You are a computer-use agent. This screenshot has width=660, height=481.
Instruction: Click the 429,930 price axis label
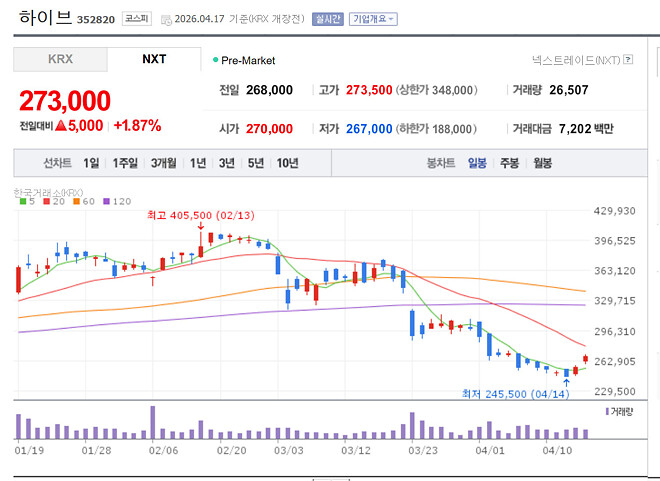pos(615,211)
